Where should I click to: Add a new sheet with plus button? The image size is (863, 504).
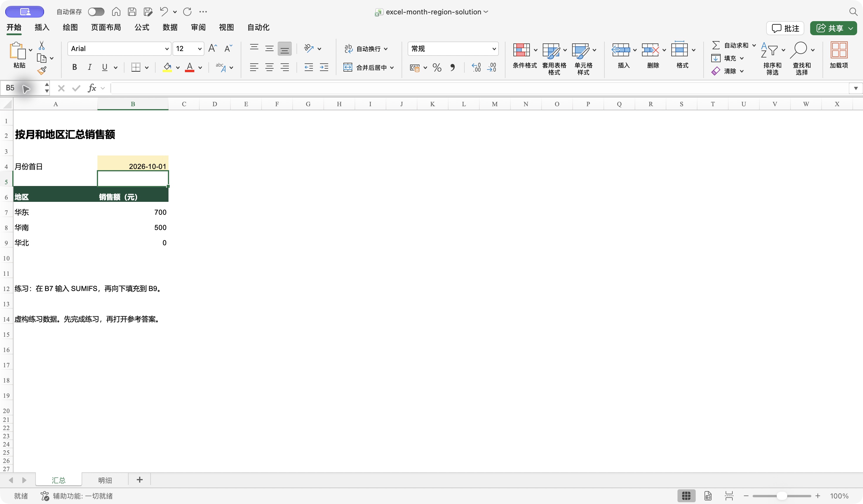(x=139, y=480)
